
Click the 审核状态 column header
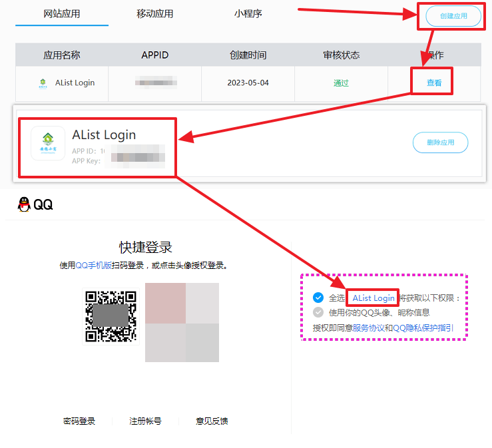[341, 55]
